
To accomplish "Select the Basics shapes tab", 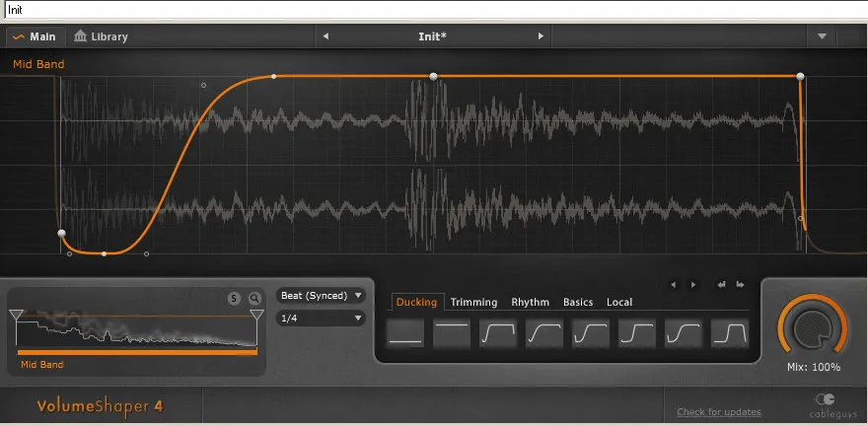I will [x=578, y=302].
